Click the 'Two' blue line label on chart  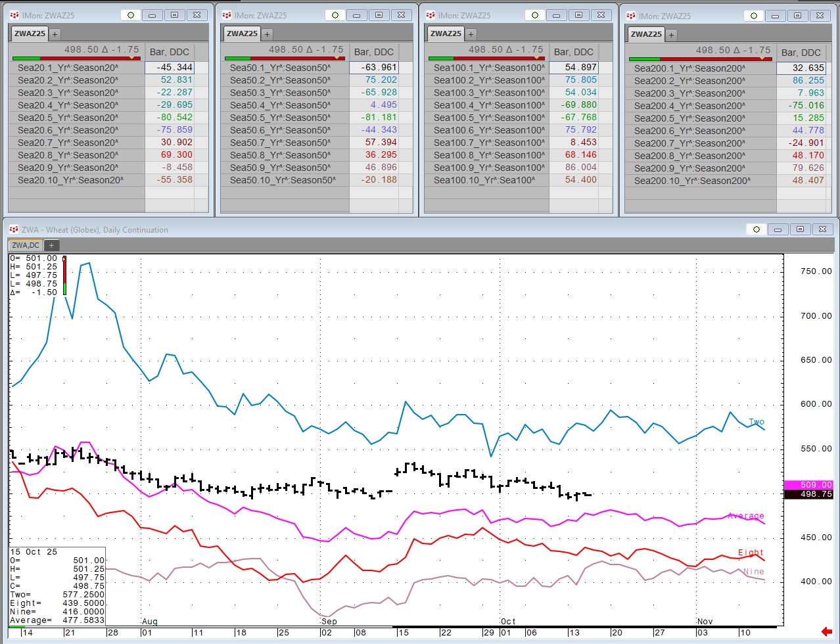click(x=756, y=422)
